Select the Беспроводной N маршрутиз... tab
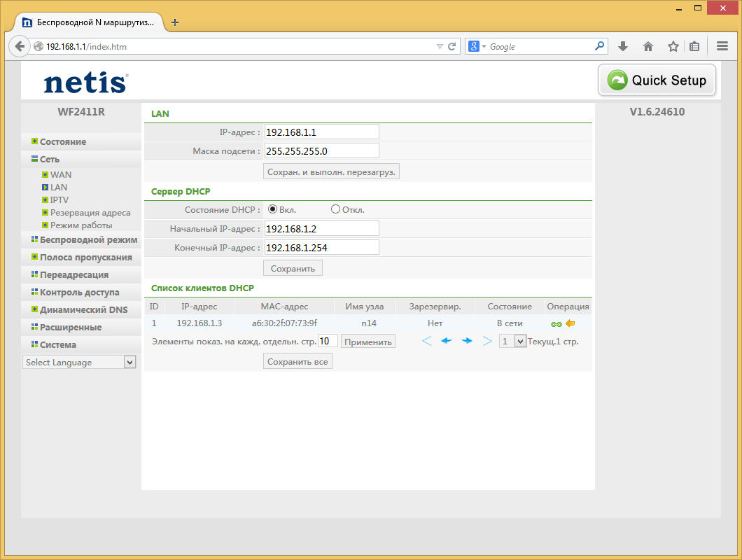Screen dimensions: 742x560 point(89,22)
